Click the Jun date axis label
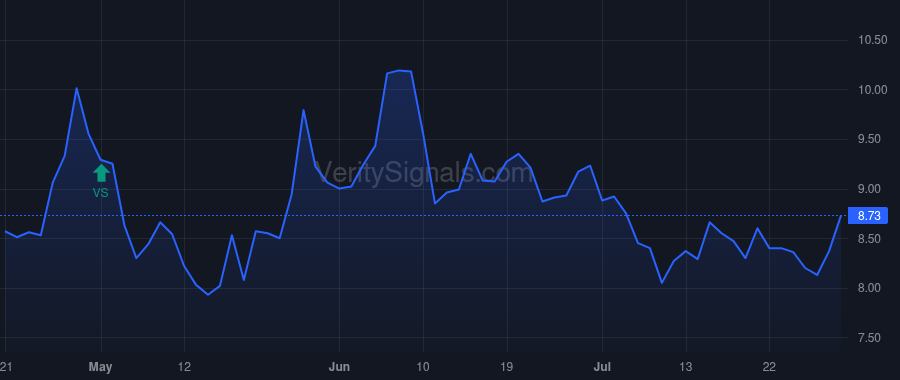This screenshot has width=900, height=380. click(340, 366)
